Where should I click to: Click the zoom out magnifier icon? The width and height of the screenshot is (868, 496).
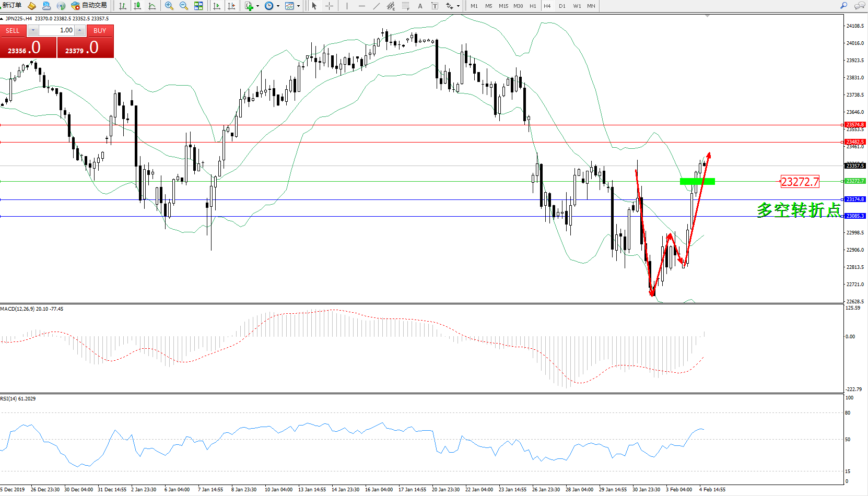183,6
